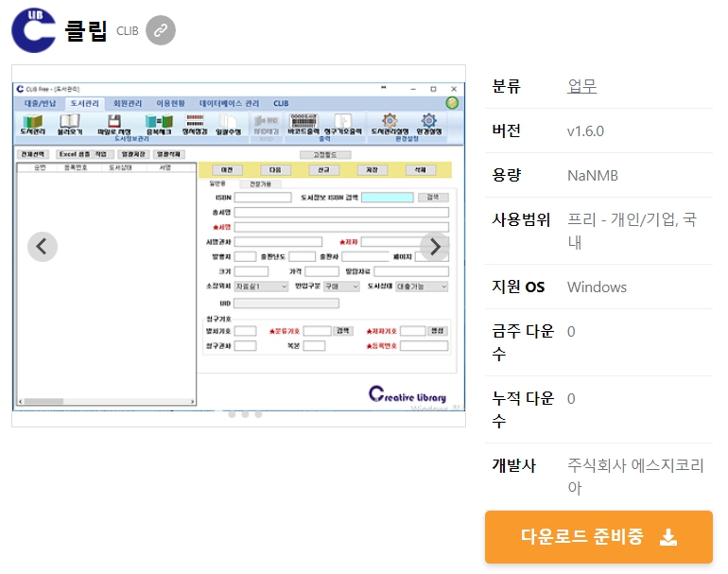Click the 프리 - 개인/기업, 국내 text
Viewport: 728px width, 574px height.
click(632, 231)
